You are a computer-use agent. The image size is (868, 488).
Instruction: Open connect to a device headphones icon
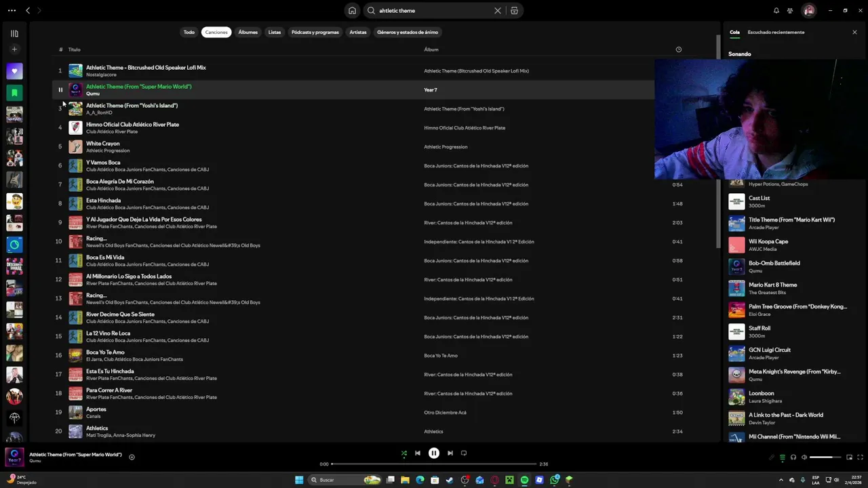(x=793, y=457)
